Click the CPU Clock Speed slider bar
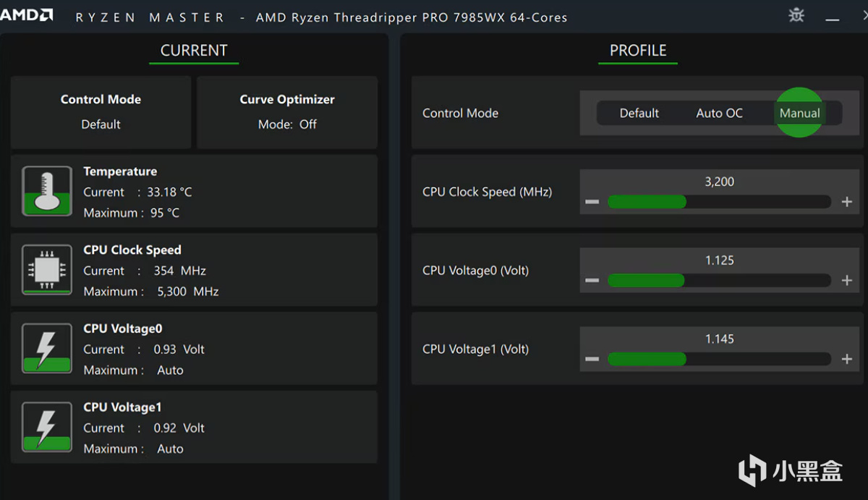This screenshot has height=500, width=868. [719, 202]
